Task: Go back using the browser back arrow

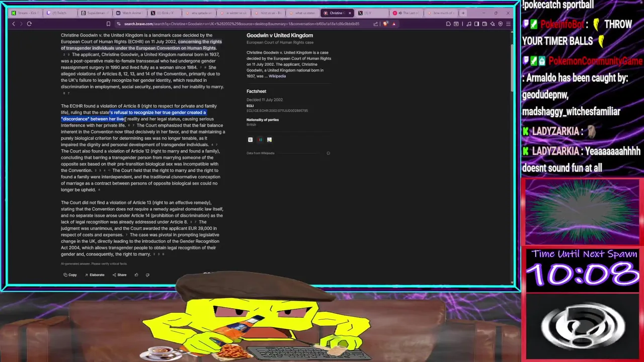Action: (x=14, y=24)
